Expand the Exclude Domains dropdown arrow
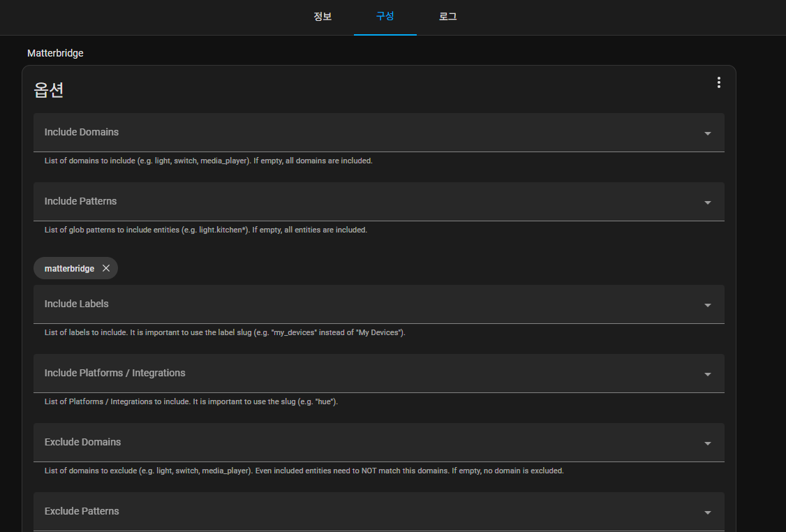The width and height of the screenshot is (786, 532). pos(707,444)
